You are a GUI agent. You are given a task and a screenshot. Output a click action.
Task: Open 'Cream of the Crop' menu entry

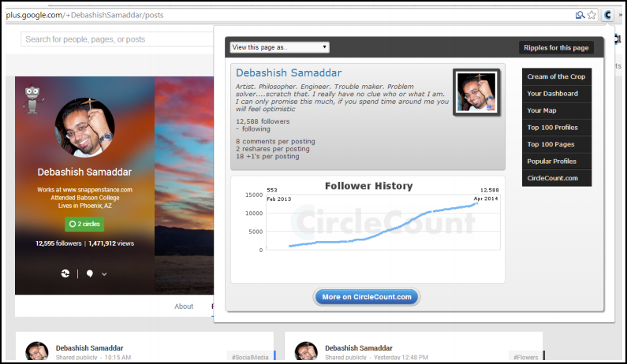(x=556, y=76)
